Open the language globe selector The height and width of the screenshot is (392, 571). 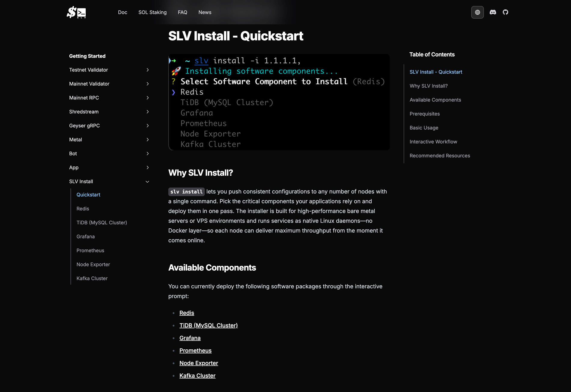(x=477, y=12)
